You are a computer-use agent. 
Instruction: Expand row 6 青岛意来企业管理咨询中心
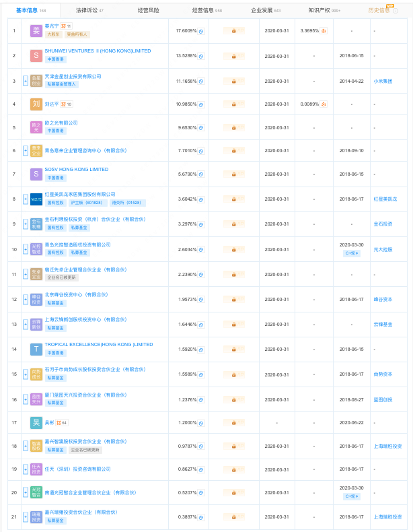(x=26, y=151)
